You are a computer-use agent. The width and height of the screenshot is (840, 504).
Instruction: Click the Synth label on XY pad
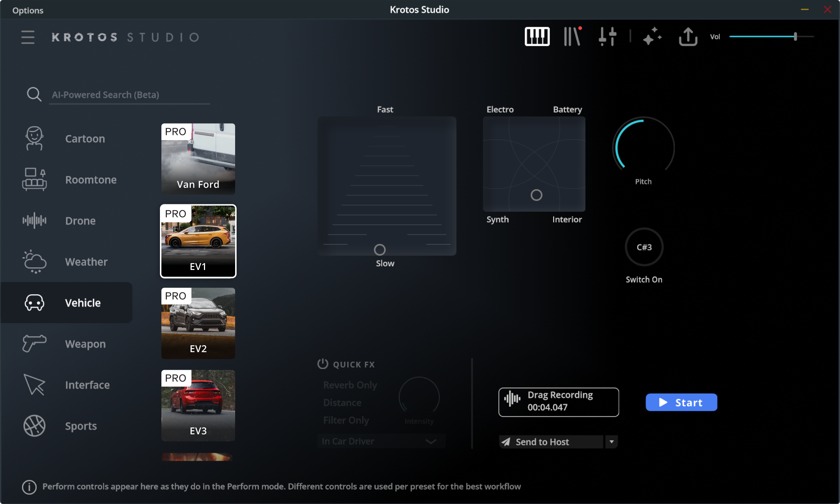pos(497,219)
